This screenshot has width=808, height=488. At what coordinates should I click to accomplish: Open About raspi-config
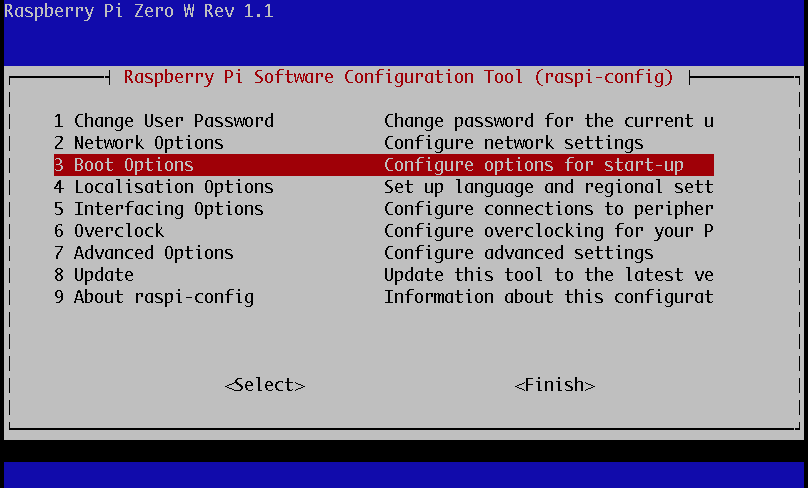[x=153, y=297]
